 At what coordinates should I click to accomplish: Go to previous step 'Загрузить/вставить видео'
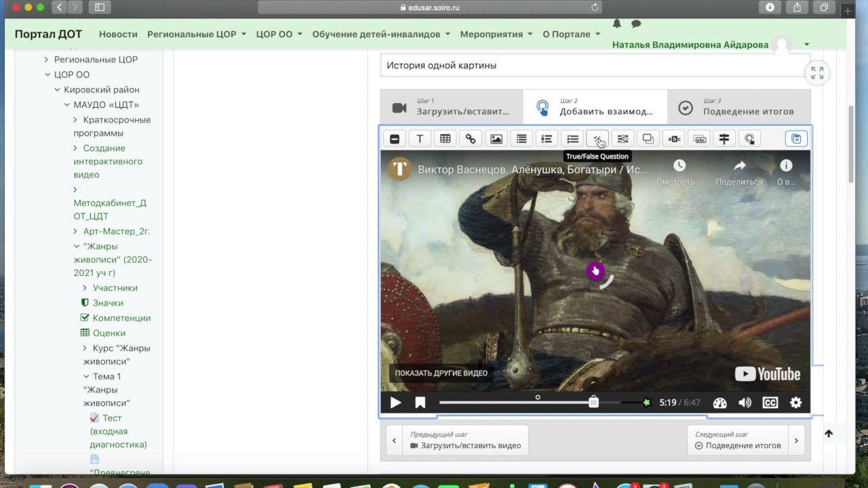click(x=457, y=440)
